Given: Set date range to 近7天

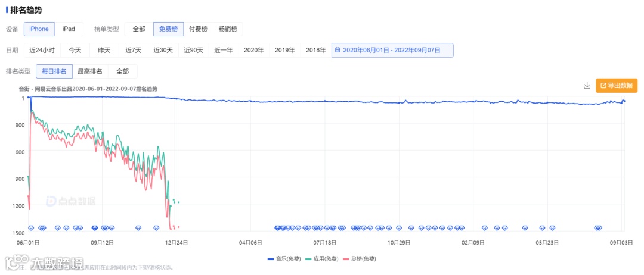Looking at the screenshot, I should (x=134, y=51).
